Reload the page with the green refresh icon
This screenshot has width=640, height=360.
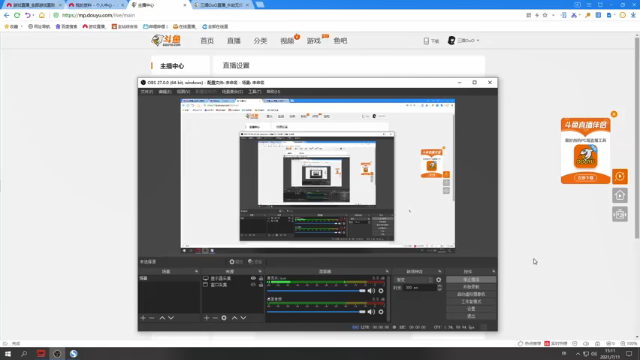(17, 15)
